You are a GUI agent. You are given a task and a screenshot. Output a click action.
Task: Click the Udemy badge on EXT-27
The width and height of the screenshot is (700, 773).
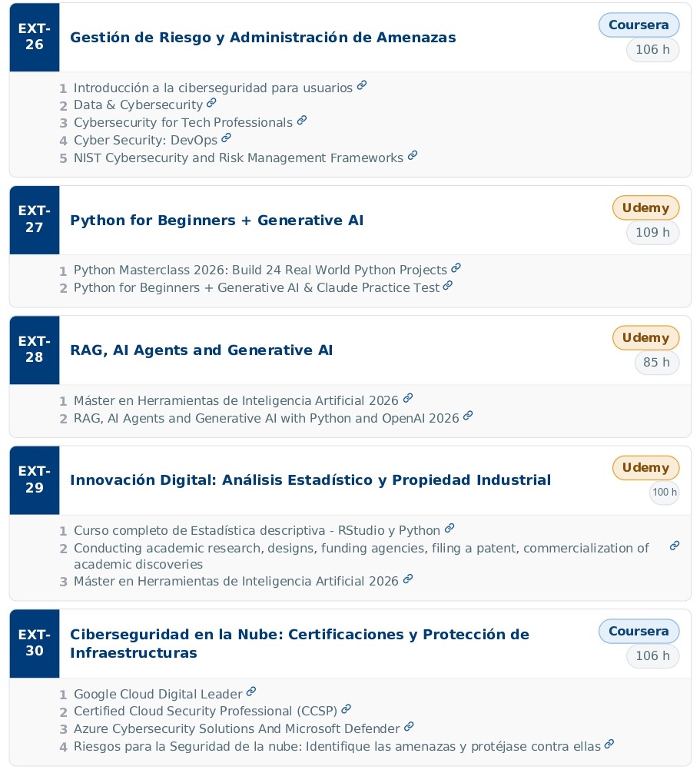click(x=645, y=207)
